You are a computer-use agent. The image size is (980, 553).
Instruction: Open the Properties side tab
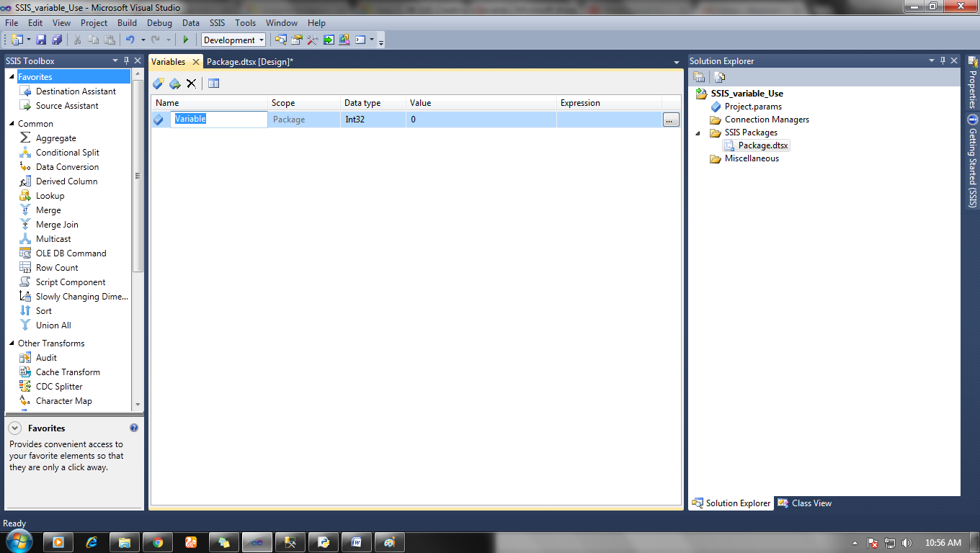pyautogui.click(x=972, y=84)
